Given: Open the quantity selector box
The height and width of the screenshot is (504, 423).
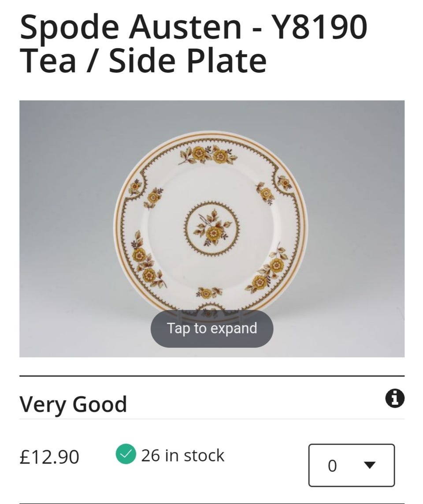Looking at the screenshot, I should tap(351, 465).
